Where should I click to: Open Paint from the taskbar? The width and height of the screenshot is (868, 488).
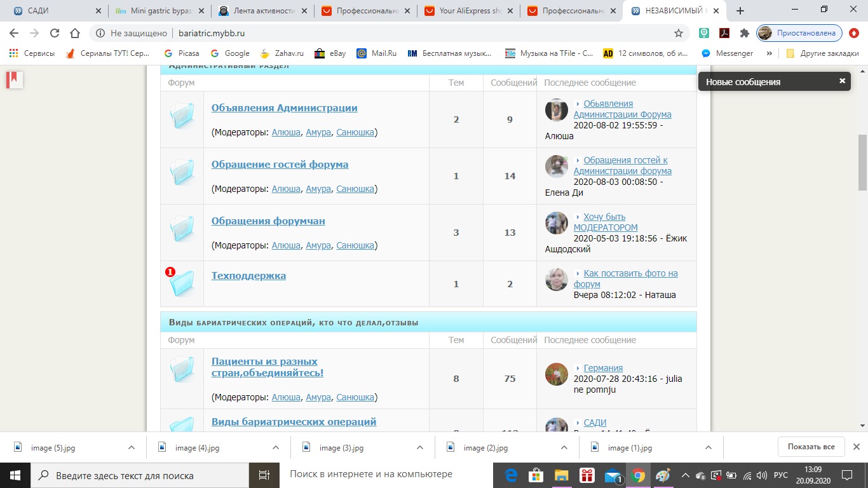(663, 475)
